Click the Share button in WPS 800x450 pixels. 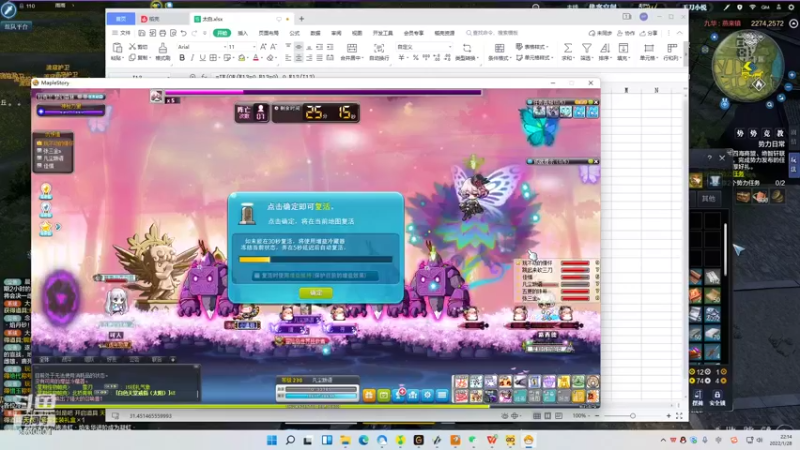click(x=649, y=33)
